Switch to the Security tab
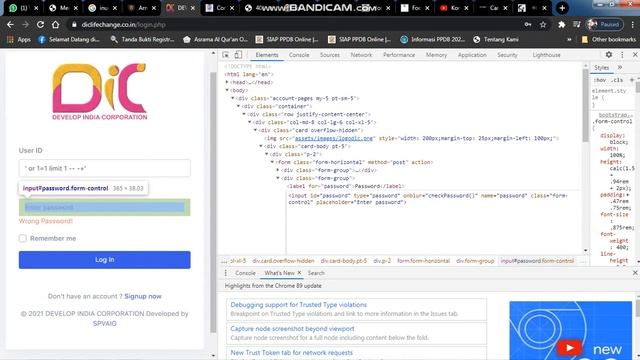This screenshot has height=360, width=640. (507, 55)
